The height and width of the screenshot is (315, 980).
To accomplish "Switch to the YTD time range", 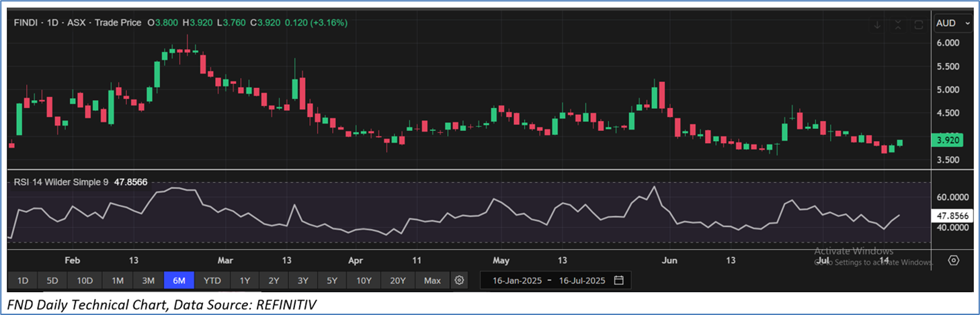I will [x=212, y=279].
